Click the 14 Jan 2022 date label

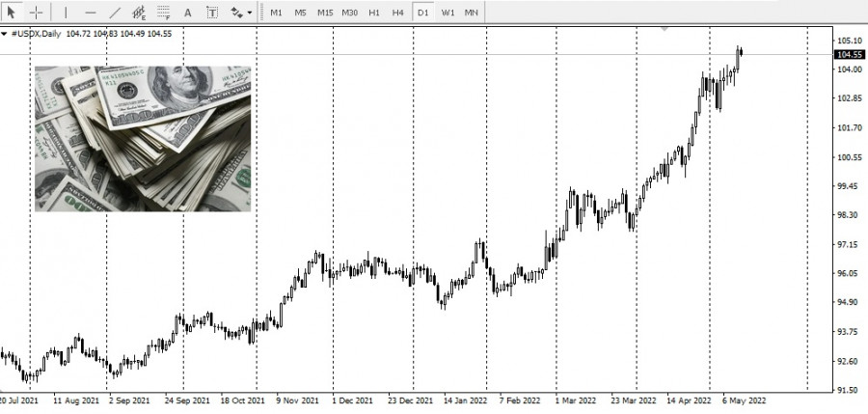(465, 400)
